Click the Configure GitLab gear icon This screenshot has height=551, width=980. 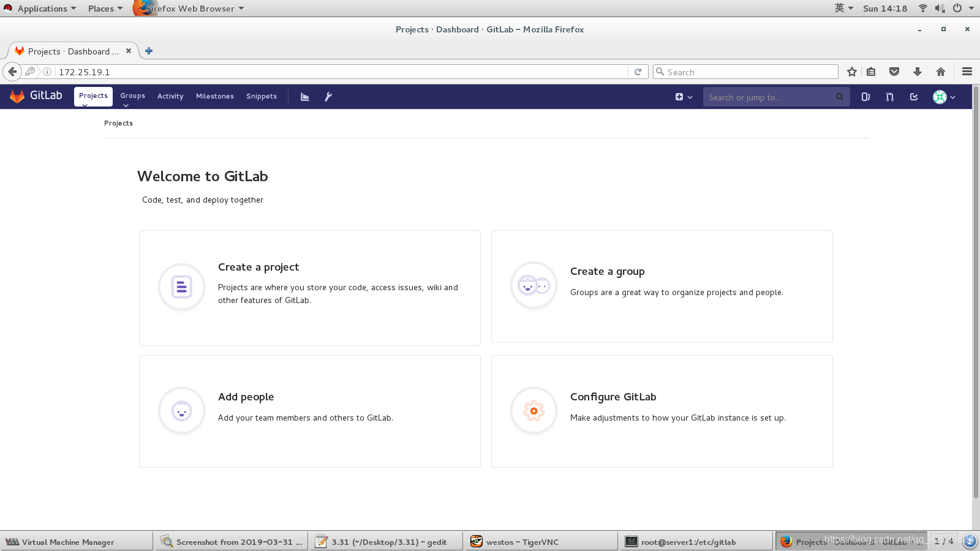533,411
